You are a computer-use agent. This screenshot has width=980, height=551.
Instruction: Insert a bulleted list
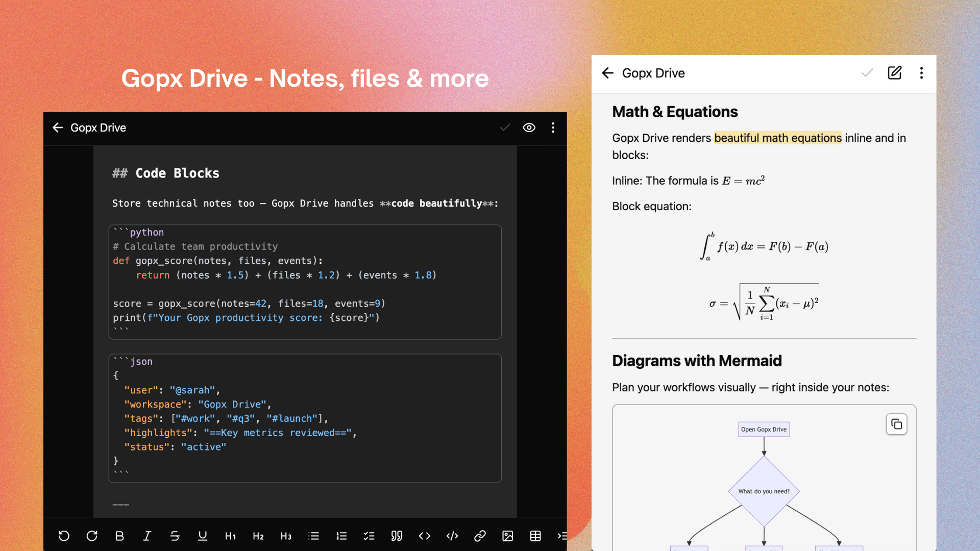pos(313,536)
